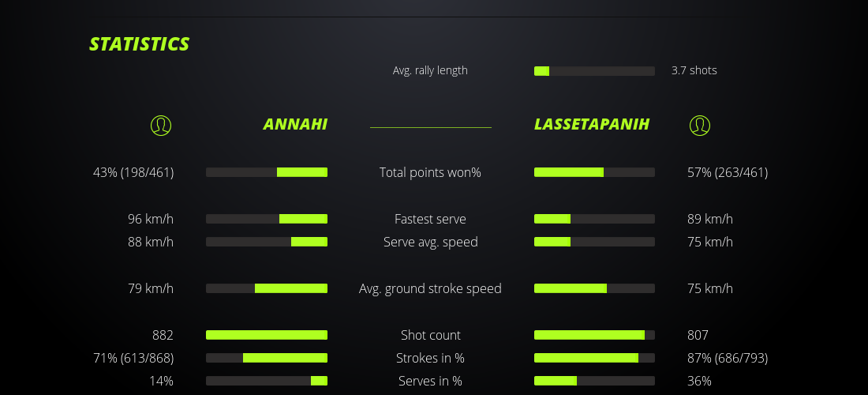This screenshot has height=395, width=868.
Task: Click Annahi's player avatar icon
Action: click(161, 125)
